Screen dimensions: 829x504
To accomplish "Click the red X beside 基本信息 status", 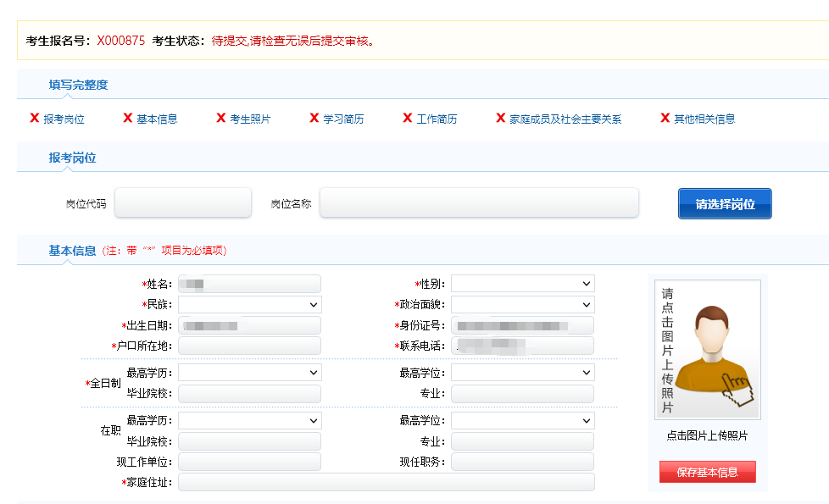I will (x=127, y=119).
